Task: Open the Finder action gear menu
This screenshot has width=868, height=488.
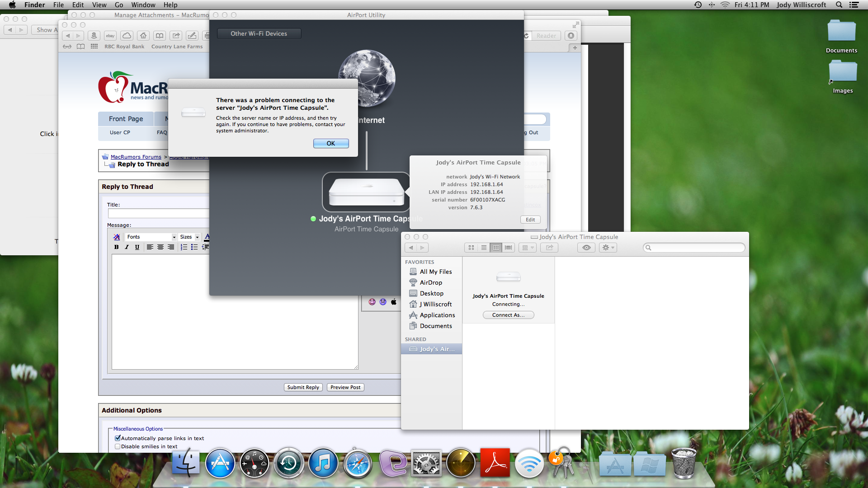Action: (x=607, y=248)
